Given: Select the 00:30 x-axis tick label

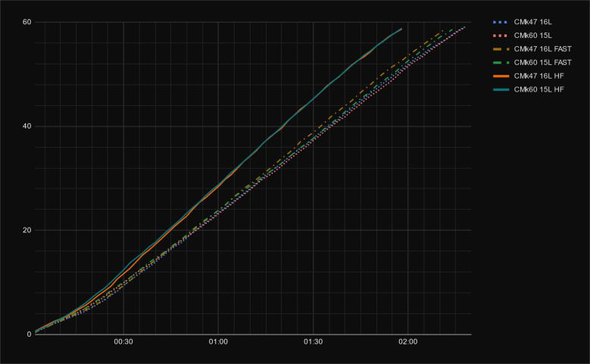Looking at the screenshot, I should (123, 342).
